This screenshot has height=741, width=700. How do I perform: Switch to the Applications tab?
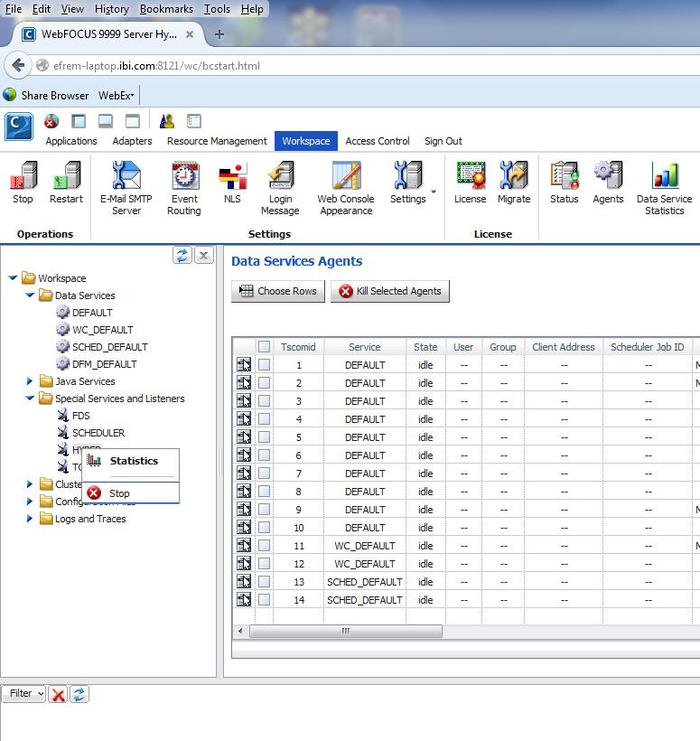coord(71,141)
